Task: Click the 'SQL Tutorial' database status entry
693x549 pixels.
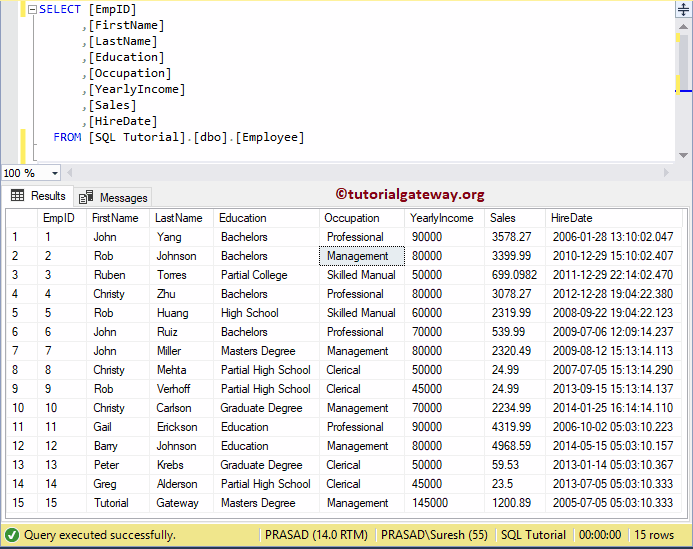Action: click(533, 535)
